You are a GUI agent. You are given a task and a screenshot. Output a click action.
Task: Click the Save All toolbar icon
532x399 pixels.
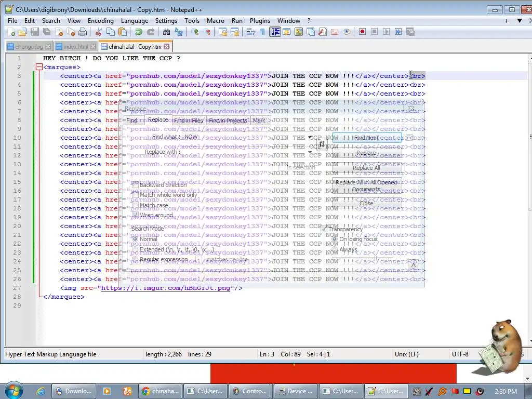coord(46,32)
